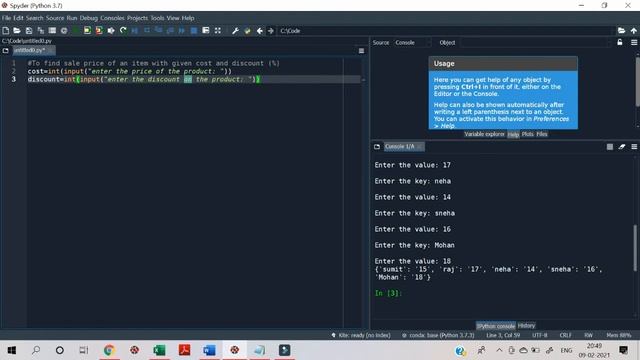Open console pane options hamburger menu
This screenshot has height=360, width=640.
634,147
